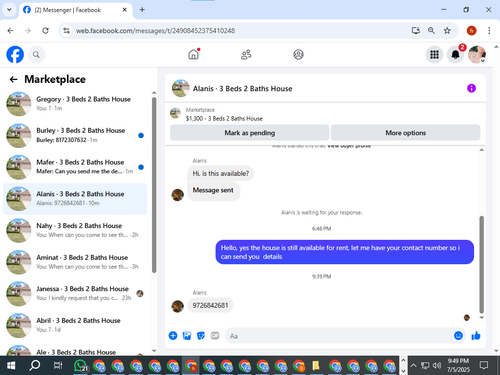
Task: Reload the page
Action: point(45,31)
